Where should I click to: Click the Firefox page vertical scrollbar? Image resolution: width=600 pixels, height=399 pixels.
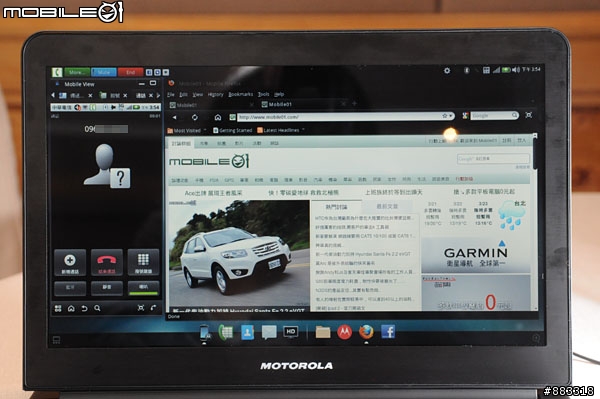[535, 222]
